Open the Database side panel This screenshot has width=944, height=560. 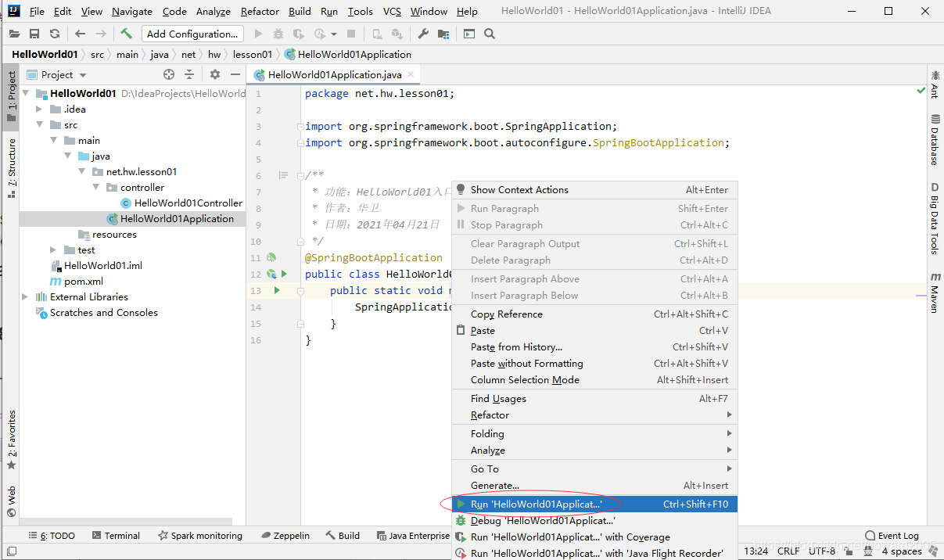(935, 140)
